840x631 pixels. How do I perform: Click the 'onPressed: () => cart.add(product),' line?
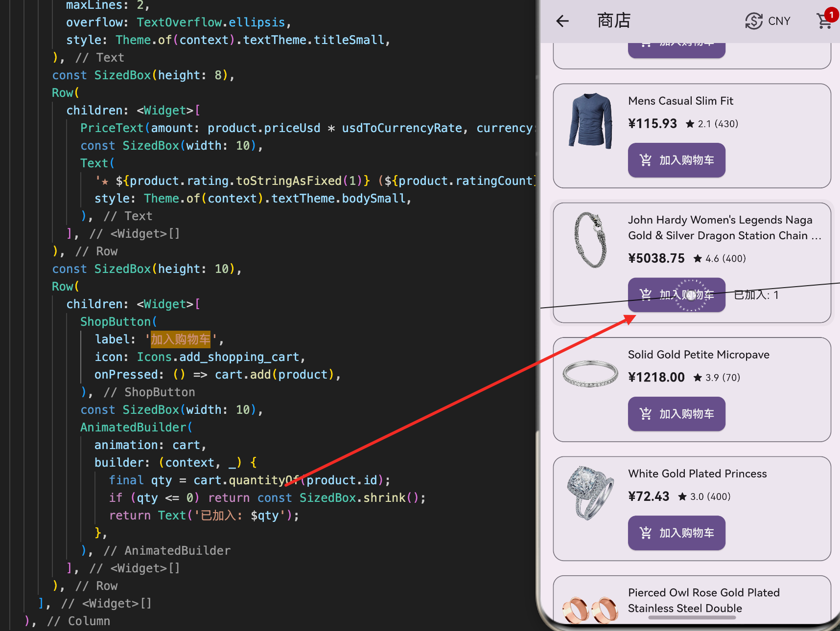(218, 375)
